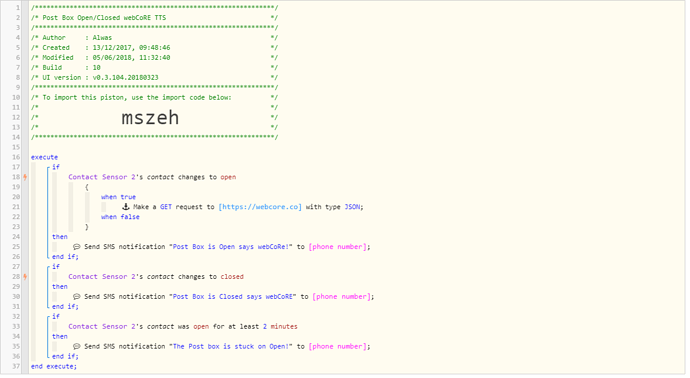
Task: Click the [phone number] field on line 35
Action: coord(338,346)
